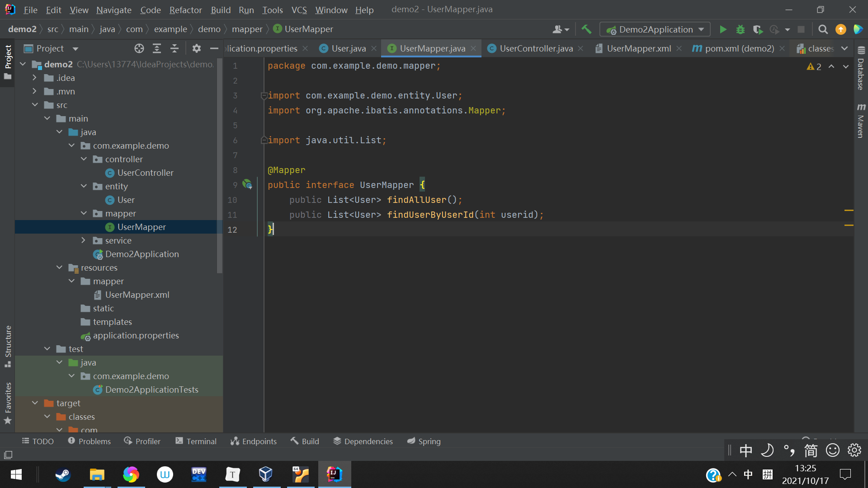Switch to the pom.xml (demo2) tab
Image resolution: width=868 pixels, height=488 pixels.
pos(740,48)
